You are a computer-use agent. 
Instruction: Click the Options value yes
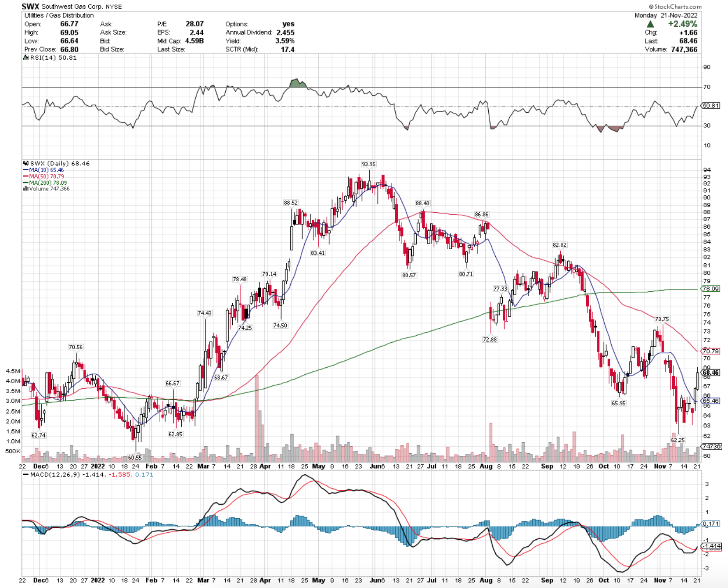click(288, 24)
